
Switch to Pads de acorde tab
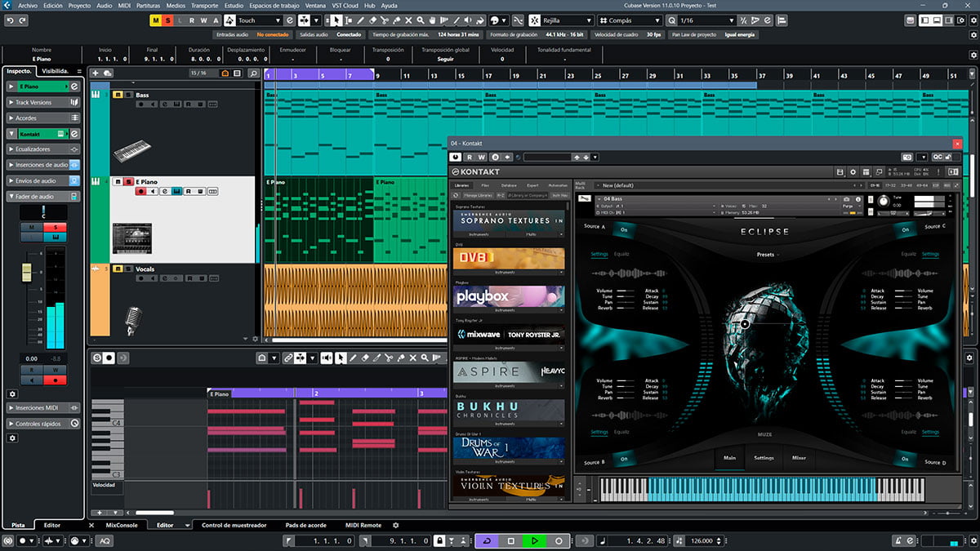click(306, 525)
